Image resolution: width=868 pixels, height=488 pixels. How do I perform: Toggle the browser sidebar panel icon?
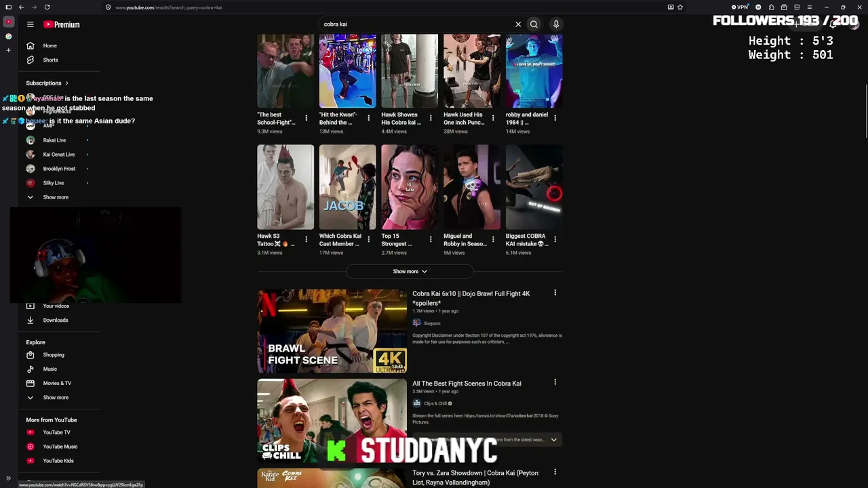(x=8, y=7)
